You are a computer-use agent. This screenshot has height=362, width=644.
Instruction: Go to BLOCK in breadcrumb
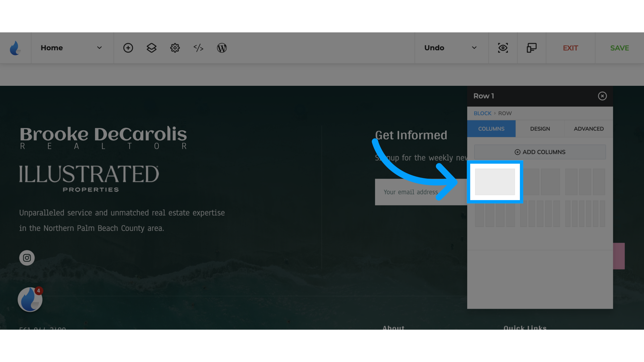pyautogui.click(x=482, y=113)
